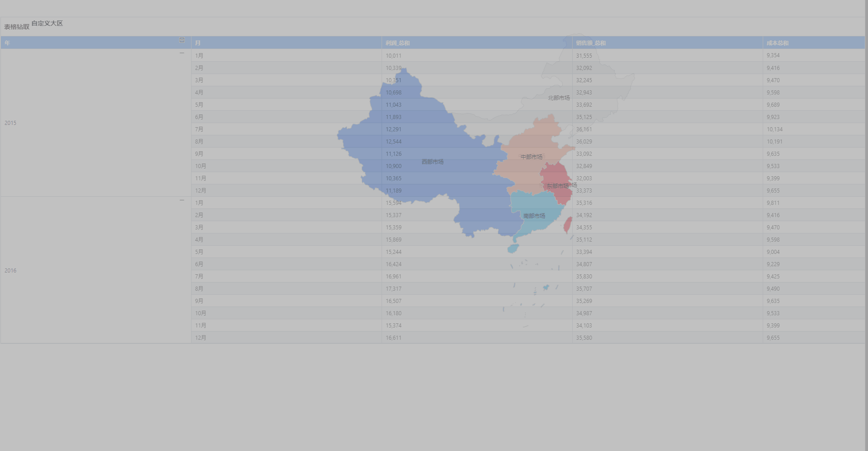The image size is (868, 451).
Task: Select cost value 9,004
Action: [x=773, y=252]
